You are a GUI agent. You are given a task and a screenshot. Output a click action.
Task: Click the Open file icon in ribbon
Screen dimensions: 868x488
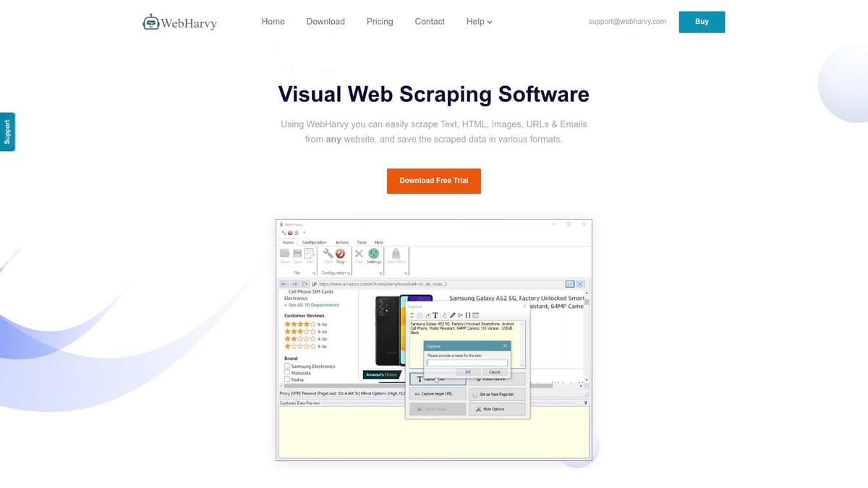[285, 254]
